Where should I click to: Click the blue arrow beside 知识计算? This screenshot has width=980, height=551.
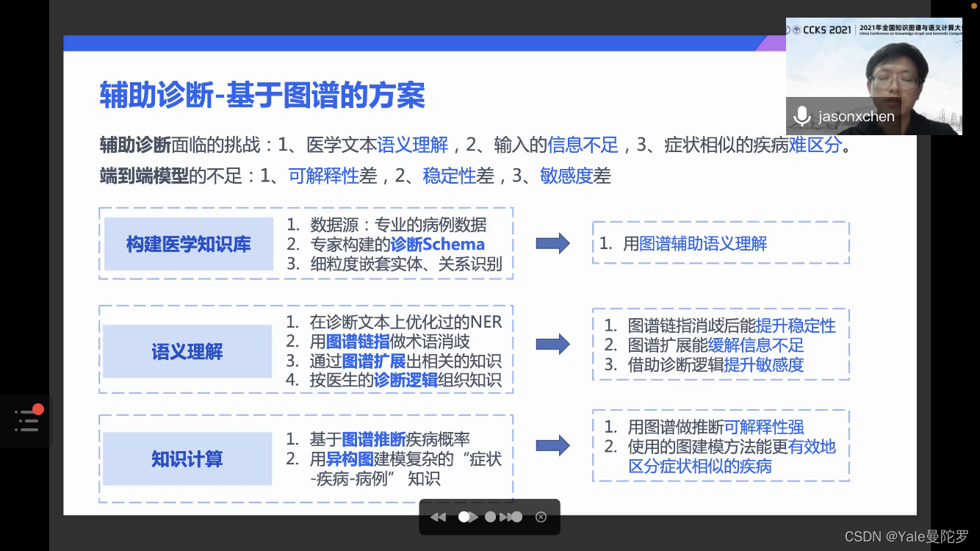(552, 444)
